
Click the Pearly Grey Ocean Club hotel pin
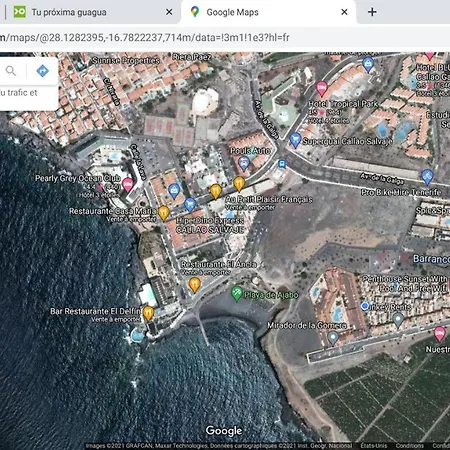(127, 184)
